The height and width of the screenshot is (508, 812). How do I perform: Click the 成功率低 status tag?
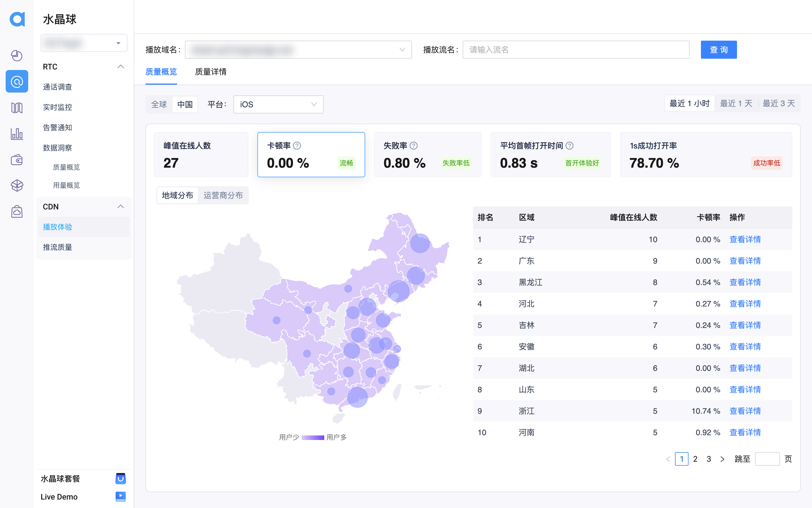point(766,163)
